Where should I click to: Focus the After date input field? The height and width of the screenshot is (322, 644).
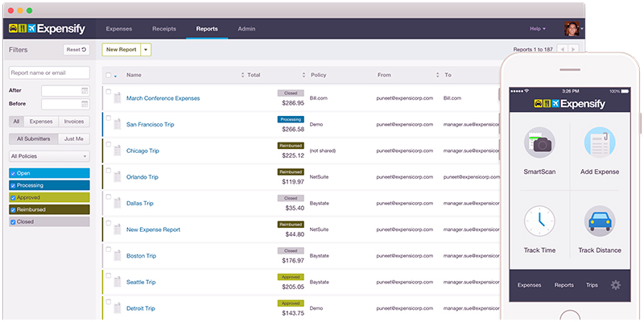pyautogui.click(x=65, y=91)
